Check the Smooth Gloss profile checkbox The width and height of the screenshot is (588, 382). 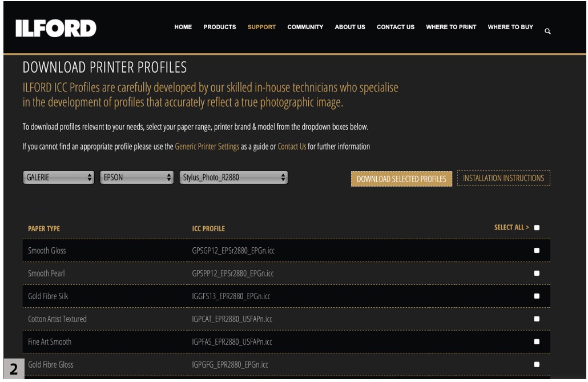[x=537, y=250]
